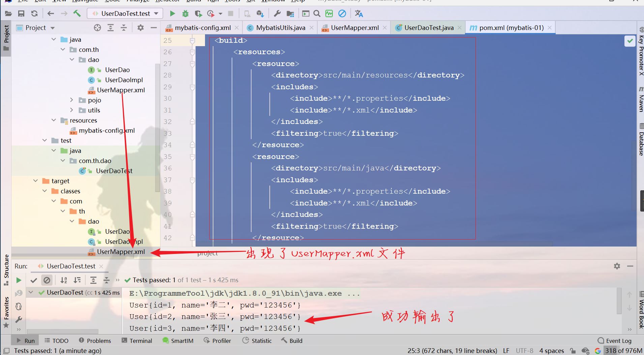Switch to the UserDaoTest.java editor tab

click(429, 28)
